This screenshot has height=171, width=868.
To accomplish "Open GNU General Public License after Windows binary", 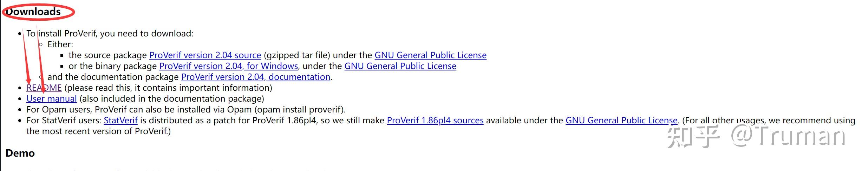I will pyautogui.click(x=400, y=66).
